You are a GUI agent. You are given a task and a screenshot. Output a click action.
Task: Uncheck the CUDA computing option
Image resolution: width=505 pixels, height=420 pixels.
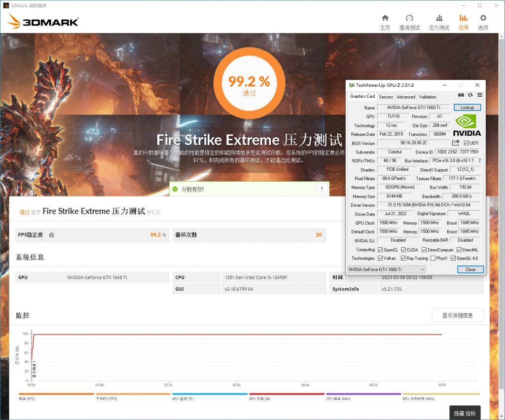click(x=403, y=250)
